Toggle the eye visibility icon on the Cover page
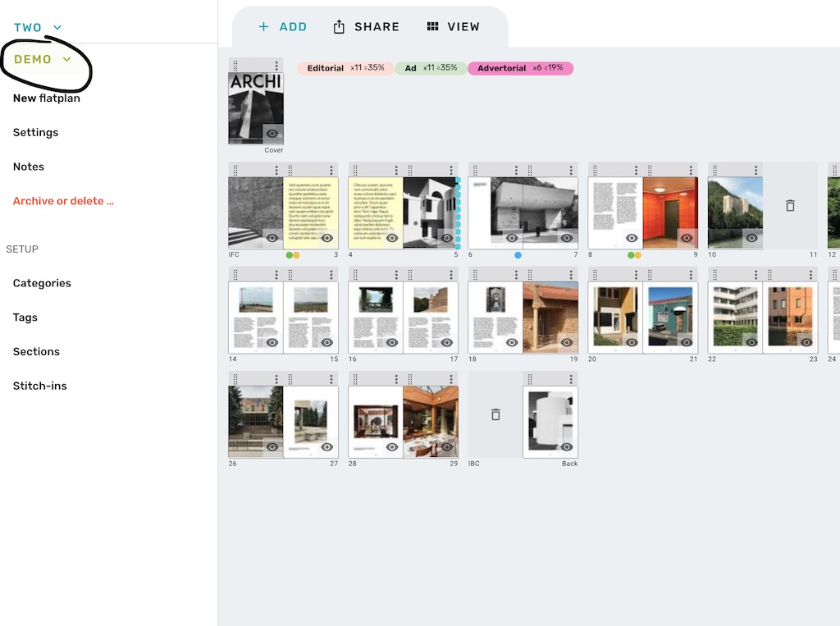This screenshot has height=626, width=840. (x=272, y=134)
